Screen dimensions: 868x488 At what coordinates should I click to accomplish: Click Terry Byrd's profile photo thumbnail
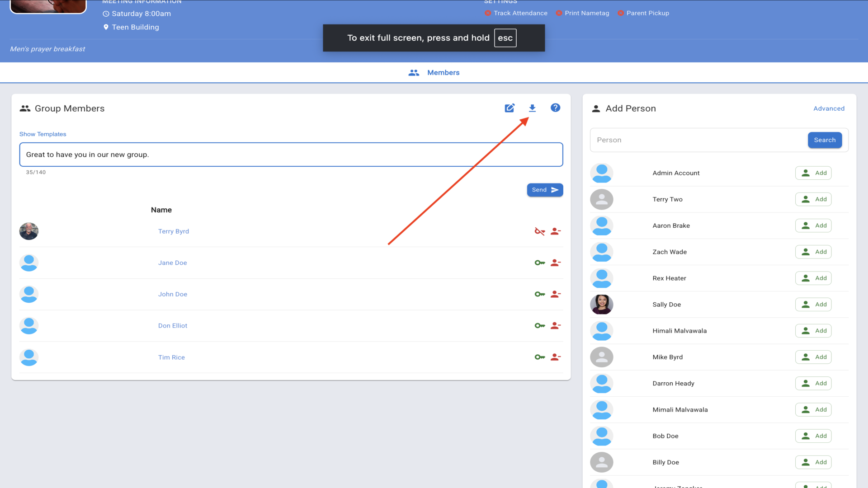(29, 231)
